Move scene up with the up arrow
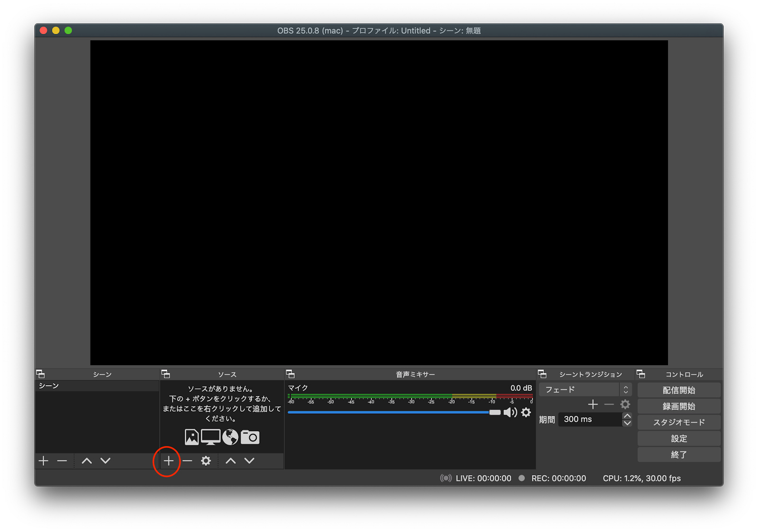Screen dimensions: 758x532 tap(87, 460)
